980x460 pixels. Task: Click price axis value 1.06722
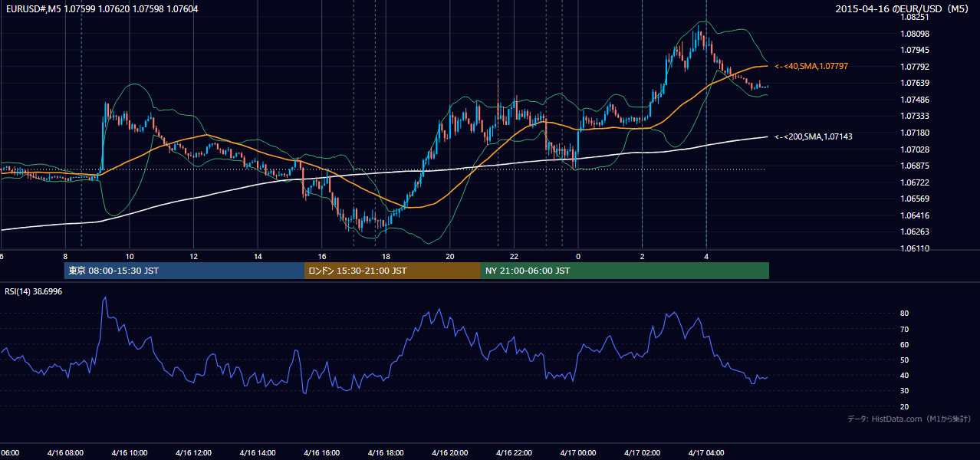[x=916, y=183]
